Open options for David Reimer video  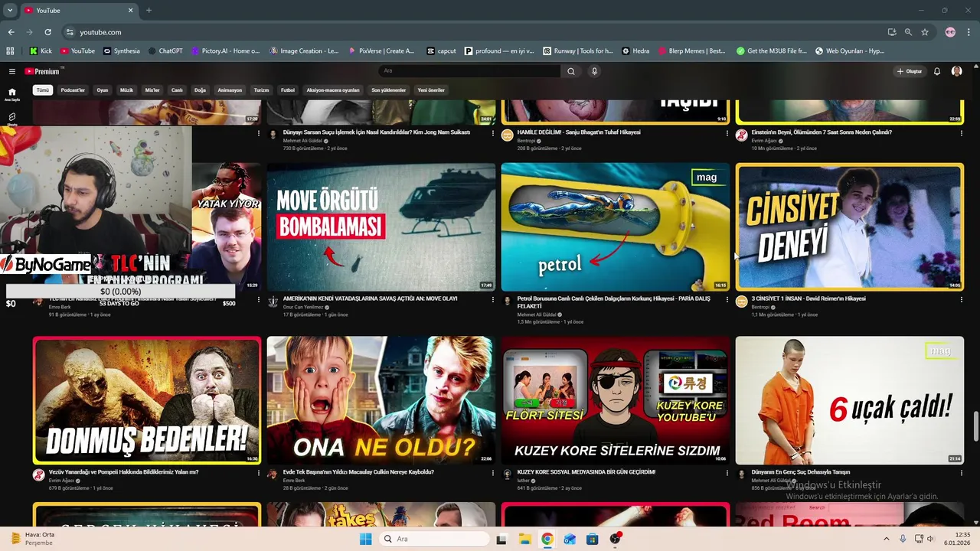(x=962, y=299)
